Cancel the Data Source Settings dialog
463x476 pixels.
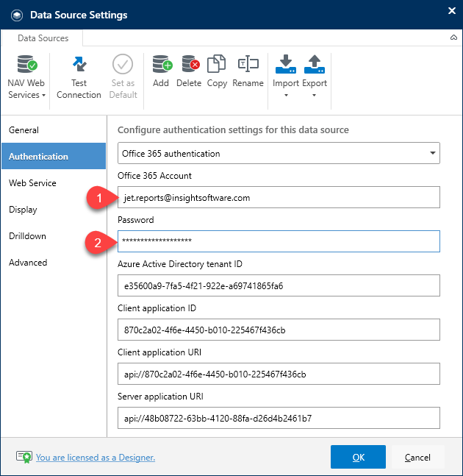coord(418,457)
